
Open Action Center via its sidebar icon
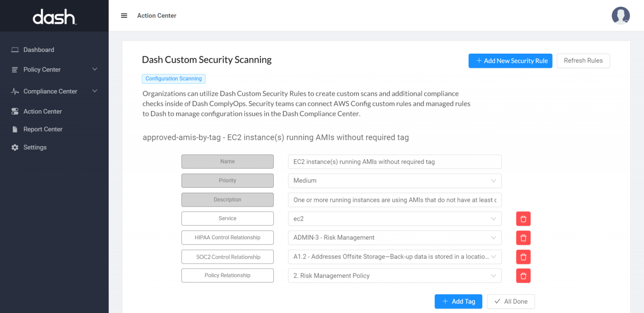pyautogui.click(x=15, y=111)
